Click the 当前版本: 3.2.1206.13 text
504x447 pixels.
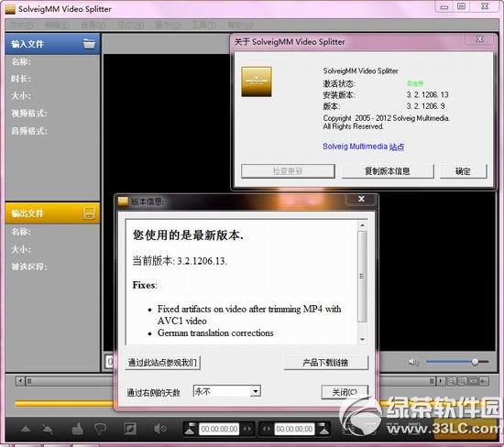coord(180,261)
